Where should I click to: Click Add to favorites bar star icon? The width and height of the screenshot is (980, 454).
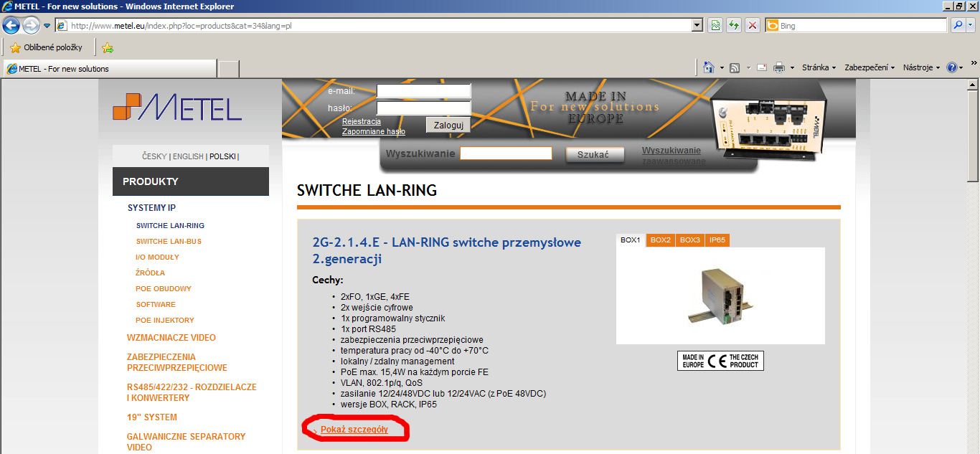pos(108,48)
